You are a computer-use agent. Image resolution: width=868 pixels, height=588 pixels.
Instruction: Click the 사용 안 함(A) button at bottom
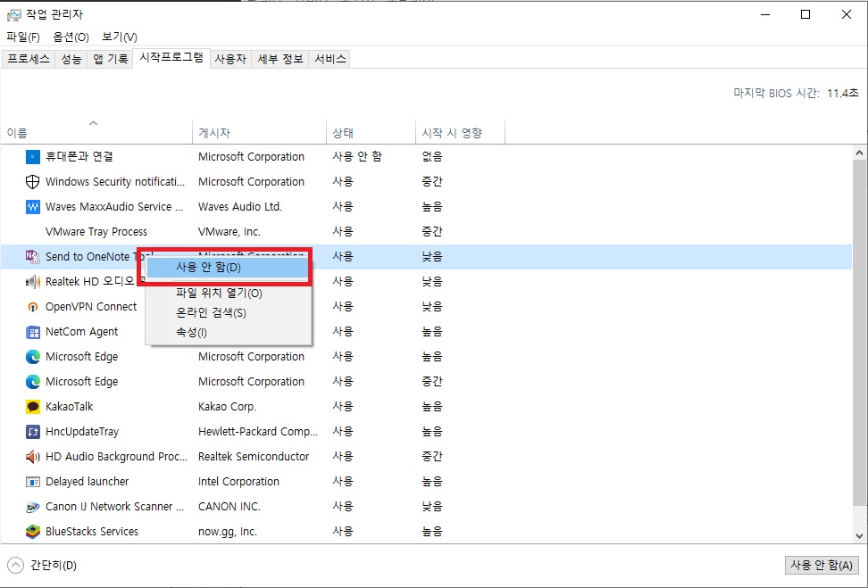click(x=822, y=566)
